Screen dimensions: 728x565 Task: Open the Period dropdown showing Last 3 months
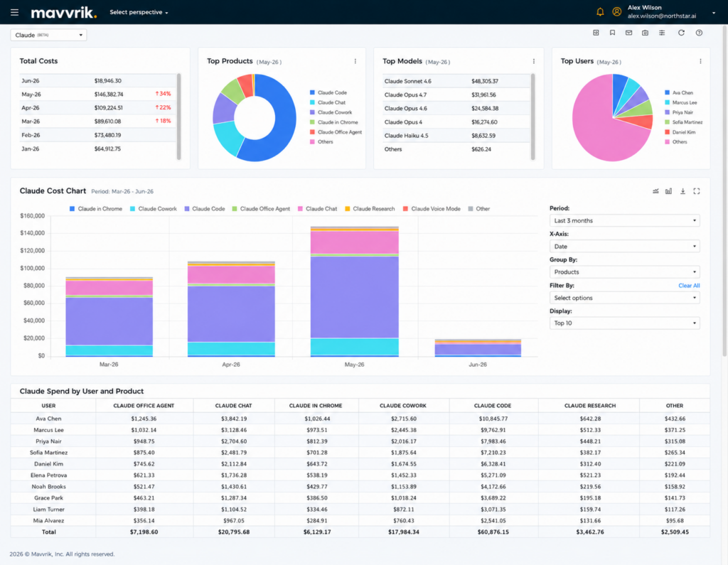[624, 220]
